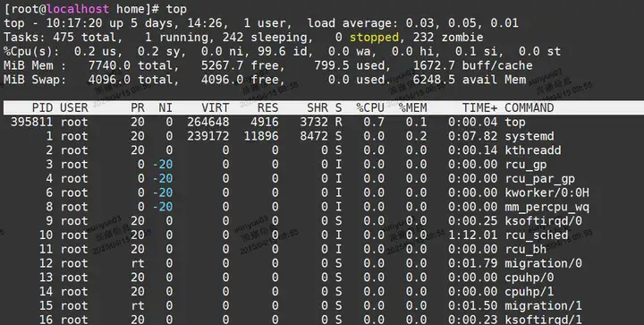Click the 'rt' priority of migration/0
644x325 pixels.
click(x=138, y=263)
